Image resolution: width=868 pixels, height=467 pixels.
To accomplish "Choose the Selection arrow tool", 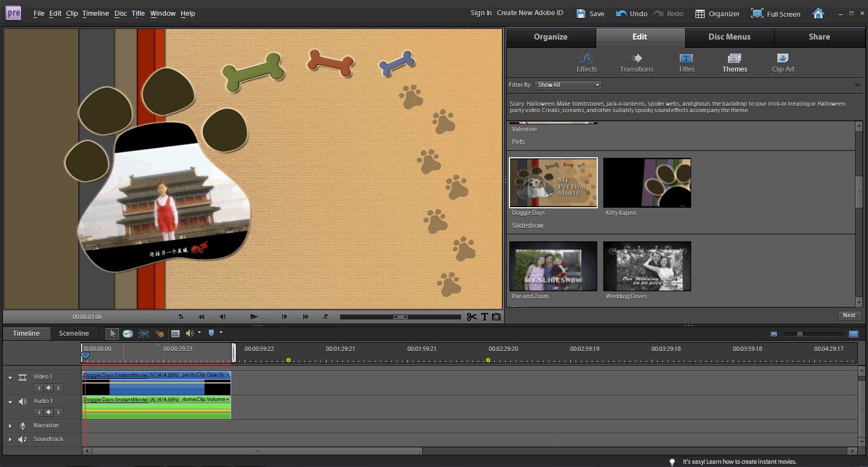I will click(112, 334).
